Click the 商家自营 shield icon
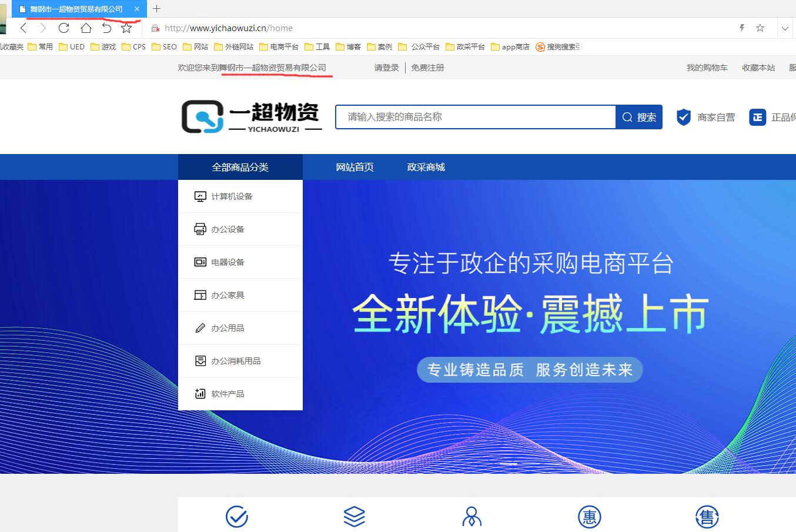 pyautogui.click(x=683, y=117)
